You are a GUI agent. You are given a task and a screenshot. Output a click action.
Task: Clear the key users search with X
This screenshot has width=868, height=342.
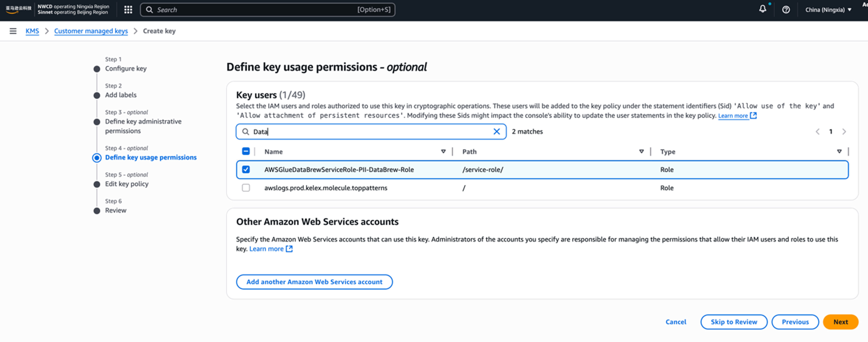496,132
